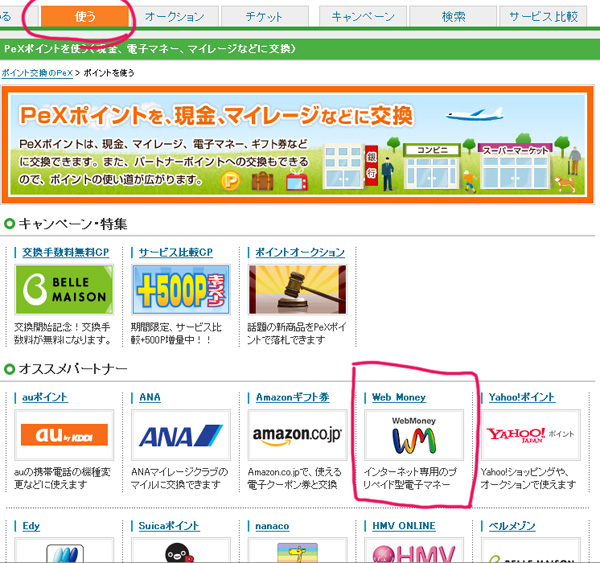Open the ポイントオークション link
This screenshot has height=563, width=600.
tap(300, 252)
